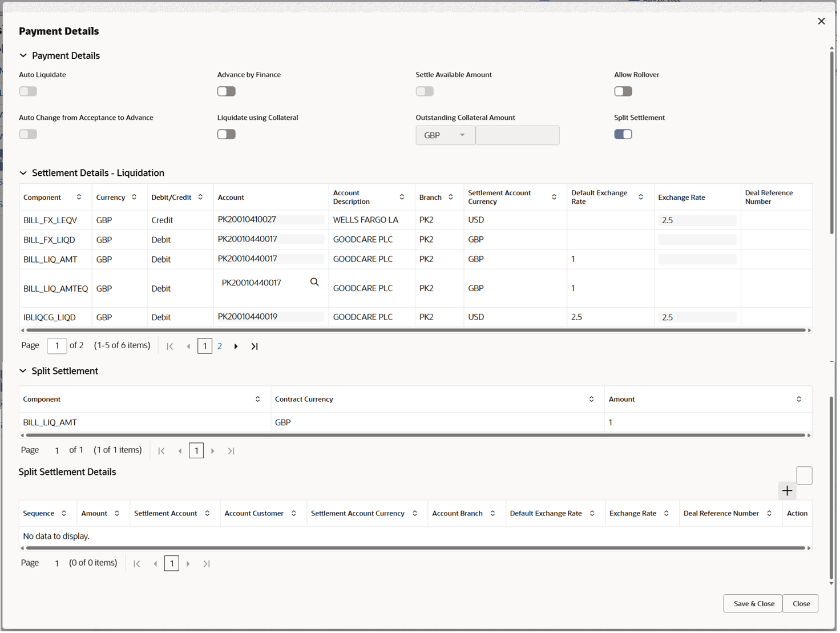Viewport: 840px width, 633px height.
Task: Collapse the Settlement Details - Liquidation section
Action: 23,172
